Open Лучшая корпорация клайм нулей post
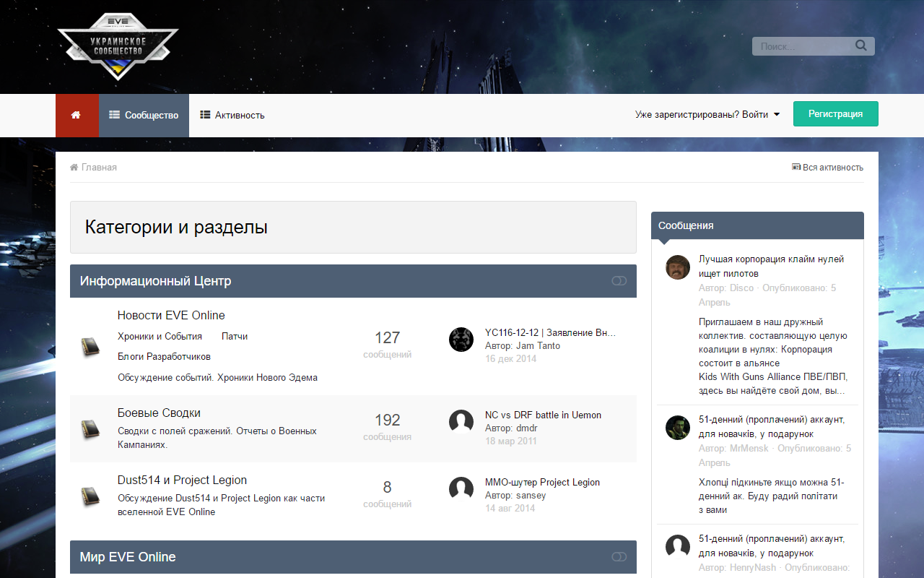 (771, 267)
